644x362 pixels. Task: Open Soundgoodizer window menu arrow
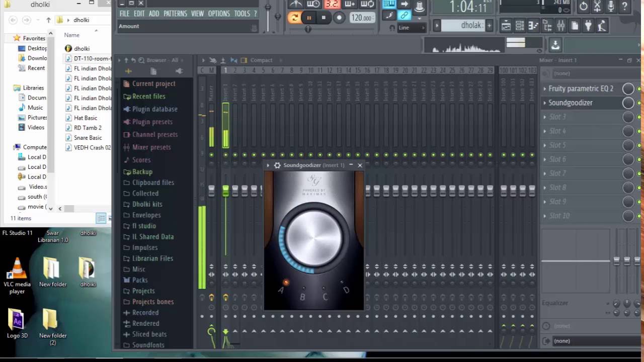pos(268,165)
